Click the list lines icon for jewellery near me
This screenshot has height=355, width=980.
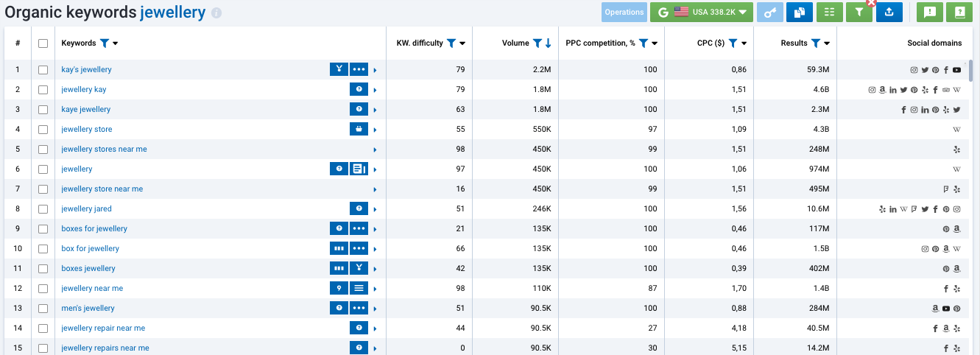[x=359, y=288]
